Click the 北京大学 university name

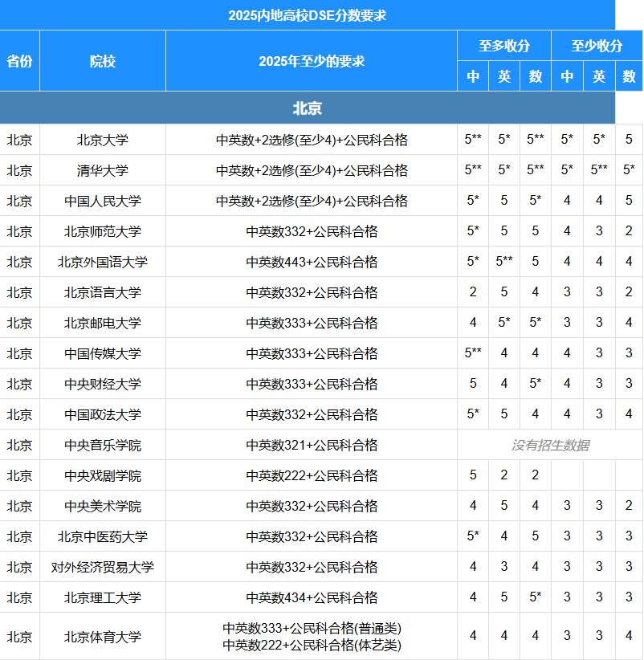pyautogui.click(x=102, y=139)
